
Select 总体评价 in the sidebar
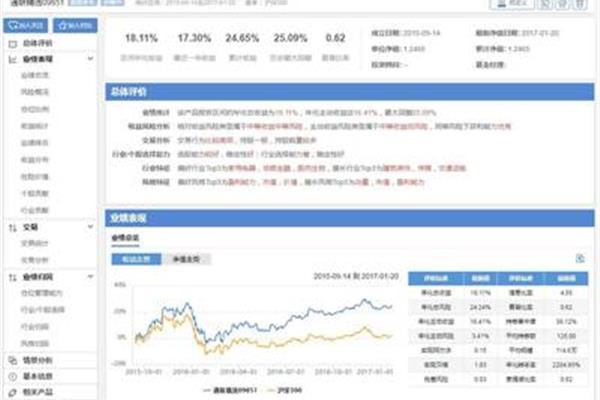pyautogui.click(x=38, y=43)
